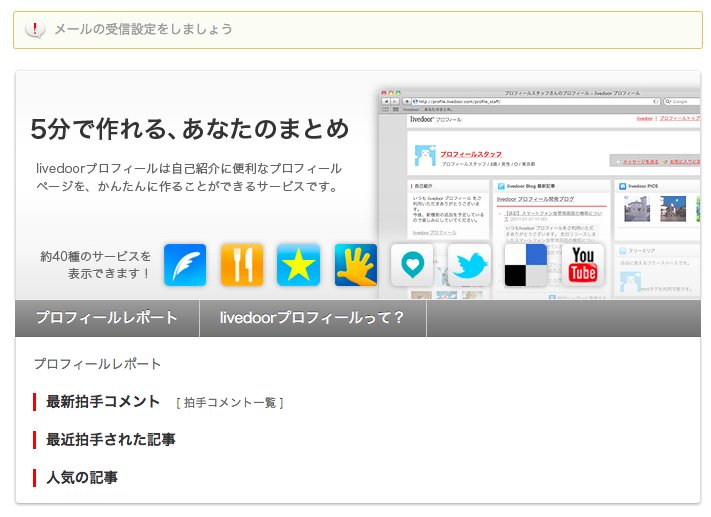
Task: Click the YouTube icon
Action: click(583, 265)
